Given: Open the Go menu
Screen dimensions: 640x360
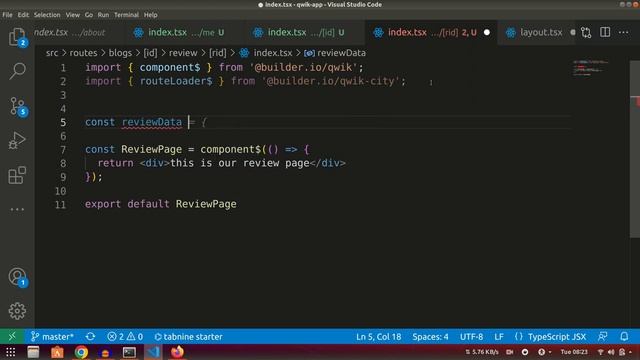Looking at the screenshot, I should click(x=89, y=15).
